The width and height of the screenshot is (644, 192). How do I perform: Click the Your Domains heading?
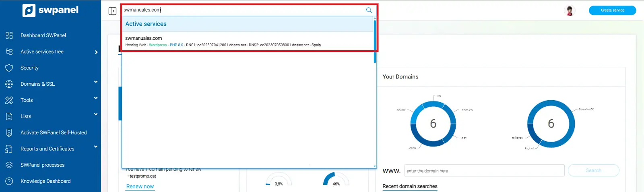pos(400,77)
